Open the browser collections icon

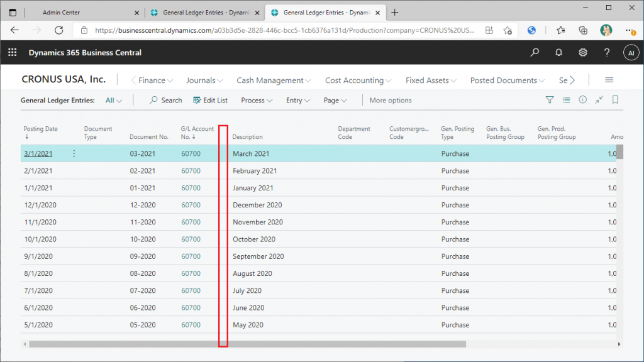(x=583, y=30)
